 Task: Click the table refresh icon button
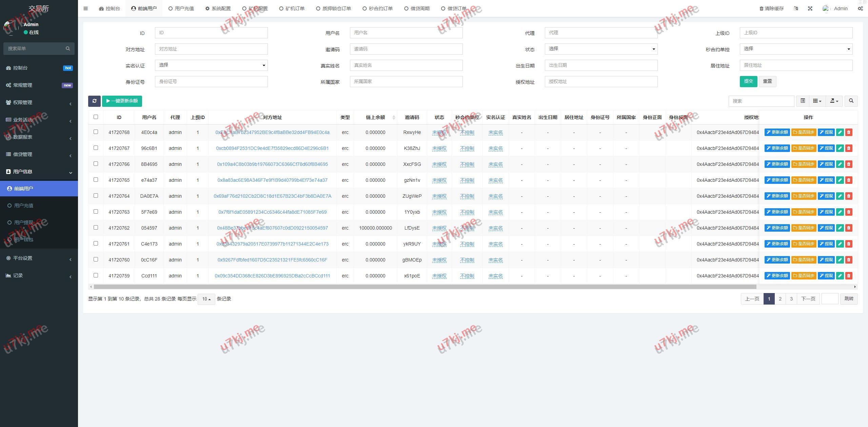pyautogui.click(x=94, y=101)
